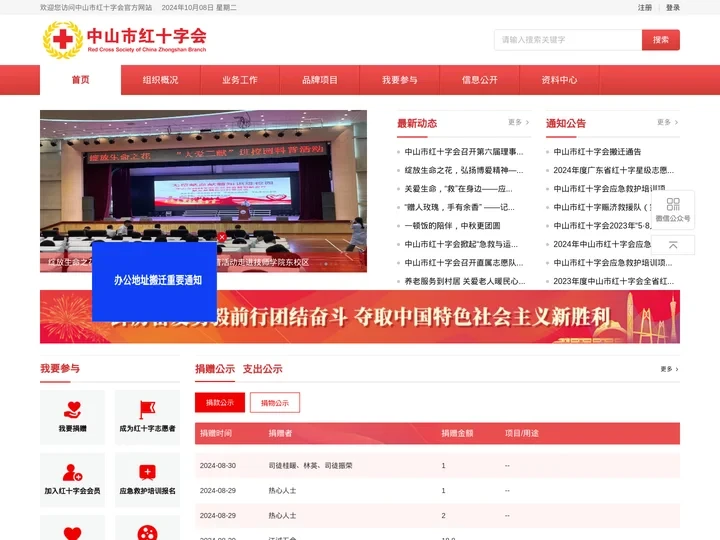Click the 注册 register link

point(645,7)
